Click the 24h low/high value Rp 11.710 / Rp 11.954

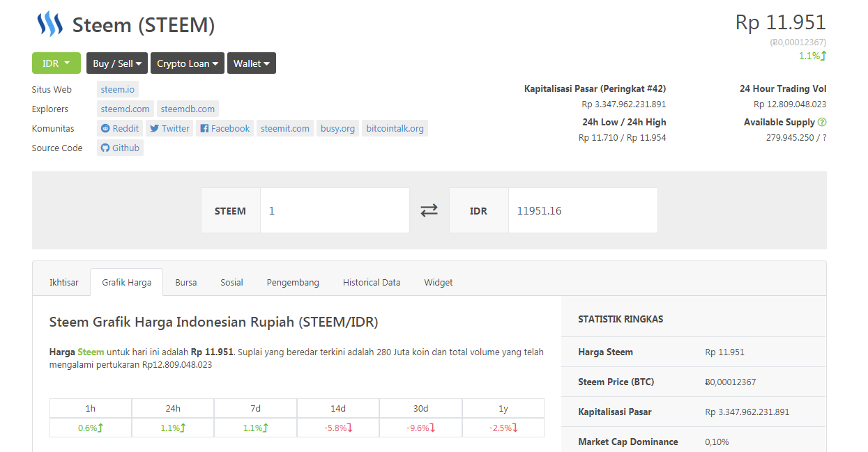[622, 137]
